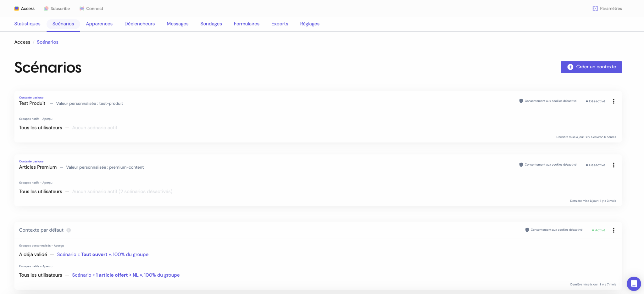
Task: Click Tous les utilisateurs in Test Produit
Action: (x=41, y=128)
